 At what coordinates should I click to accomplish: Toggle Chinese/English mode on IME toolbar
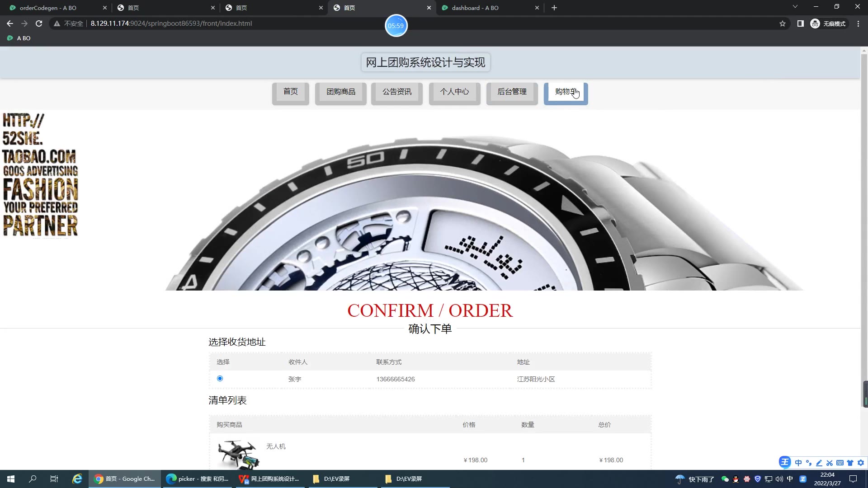(798, 463)
